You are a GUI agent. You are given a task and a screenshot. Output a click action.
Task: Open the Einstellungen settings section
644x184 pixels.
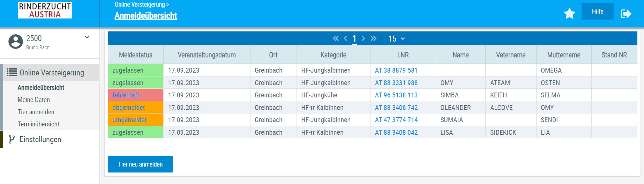coord(40,139)
